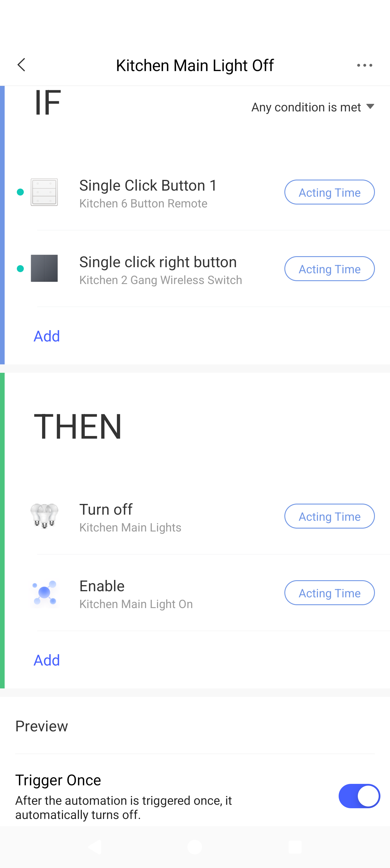
Task: Add a new IF condition
Action: [x=47, y=336]
